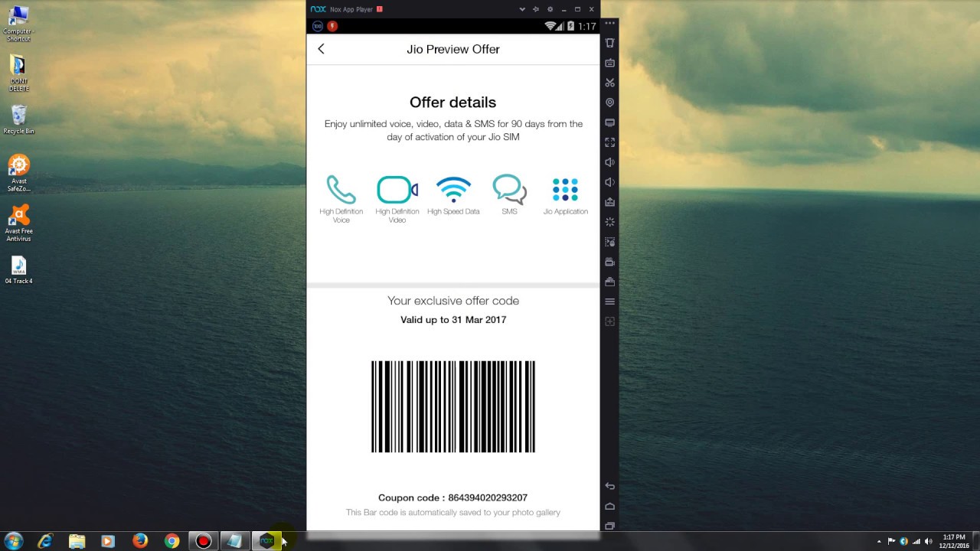Toggle Nox fullscreen corner-brackets icon
980x551 pixels.
[x=609, y=142]
